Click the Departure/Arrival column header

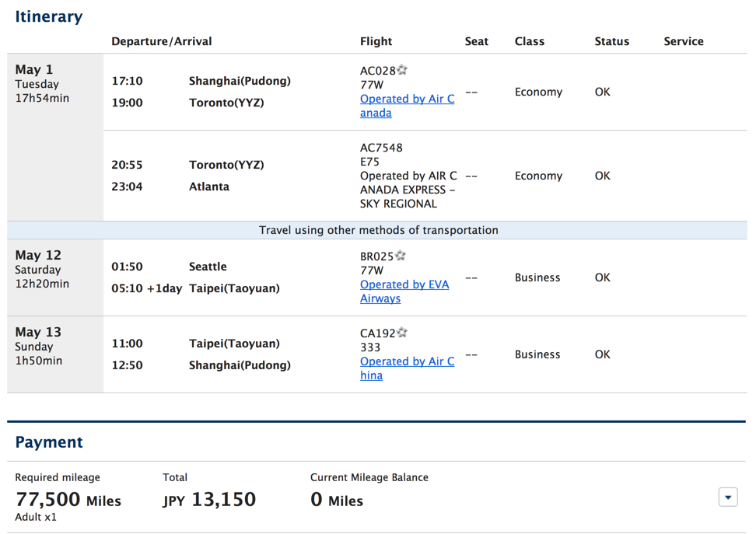pyautogui.click(x=162, y=41)
